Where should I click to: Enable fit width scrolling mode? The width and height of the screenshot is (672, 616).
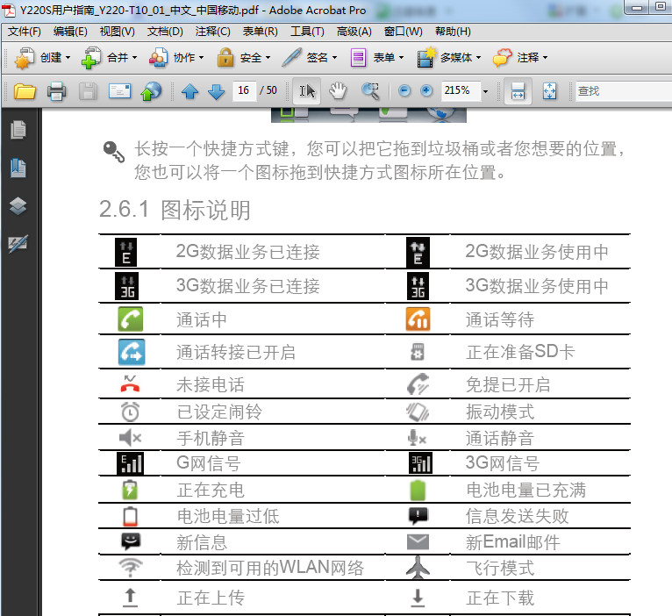[x=518, y=91]
